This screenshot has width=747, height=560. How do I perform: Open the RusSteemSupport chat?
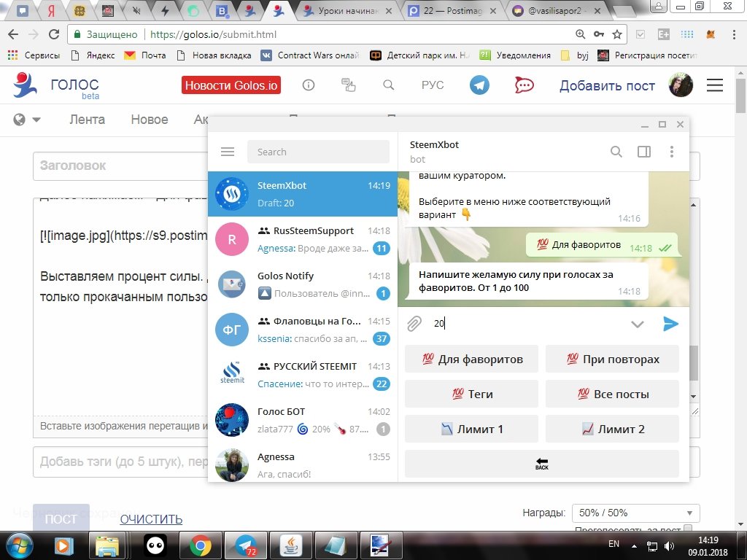coord(303,239)
